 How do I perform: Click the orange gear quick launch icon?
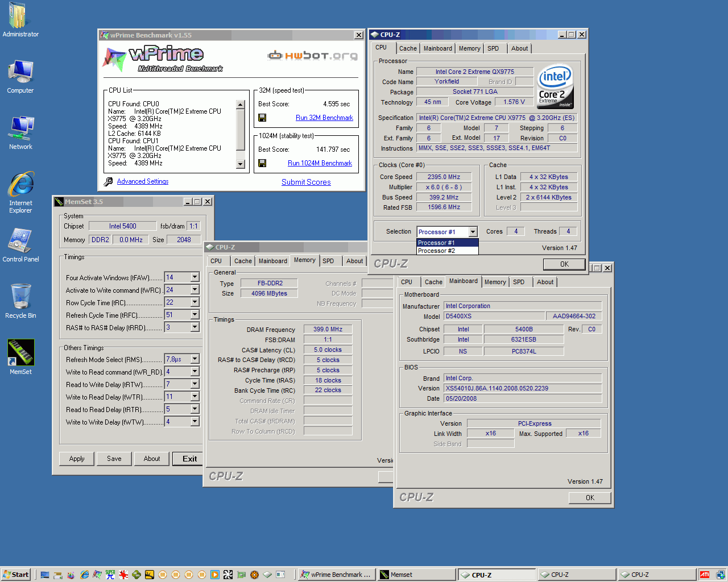tap(254, 575)
